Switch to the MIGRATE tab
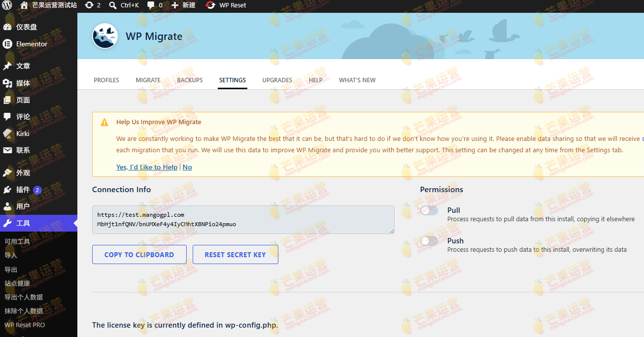 [x=148, y=80]
